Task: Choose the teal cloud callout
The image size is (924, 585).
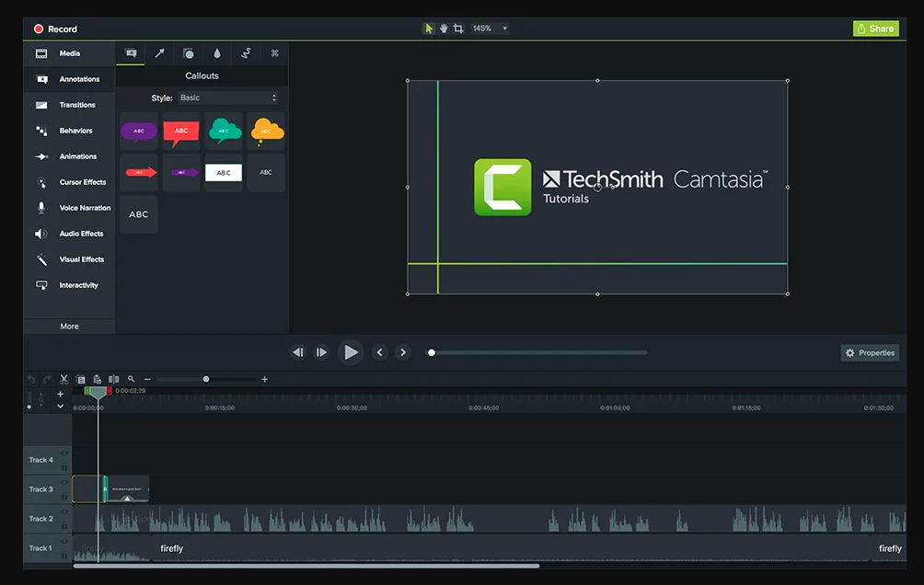Action: (x=224, y=131)
